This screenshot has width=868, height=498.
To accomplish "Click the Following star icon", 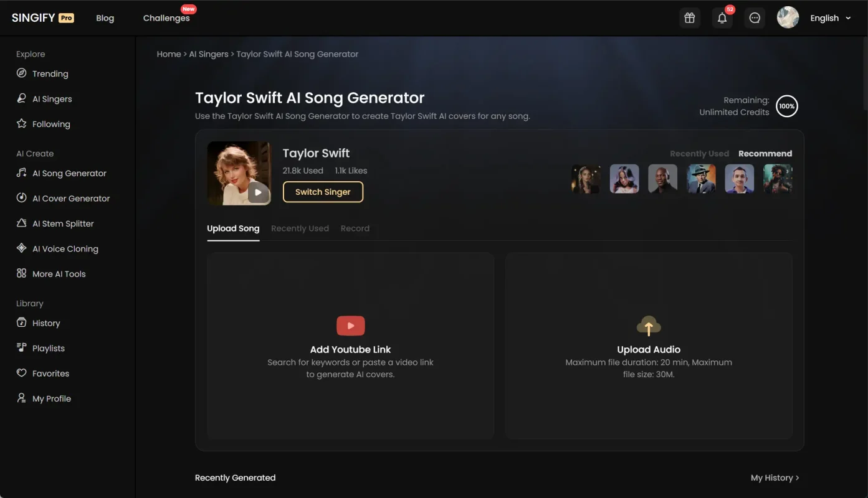I will (x=21, y=123).
